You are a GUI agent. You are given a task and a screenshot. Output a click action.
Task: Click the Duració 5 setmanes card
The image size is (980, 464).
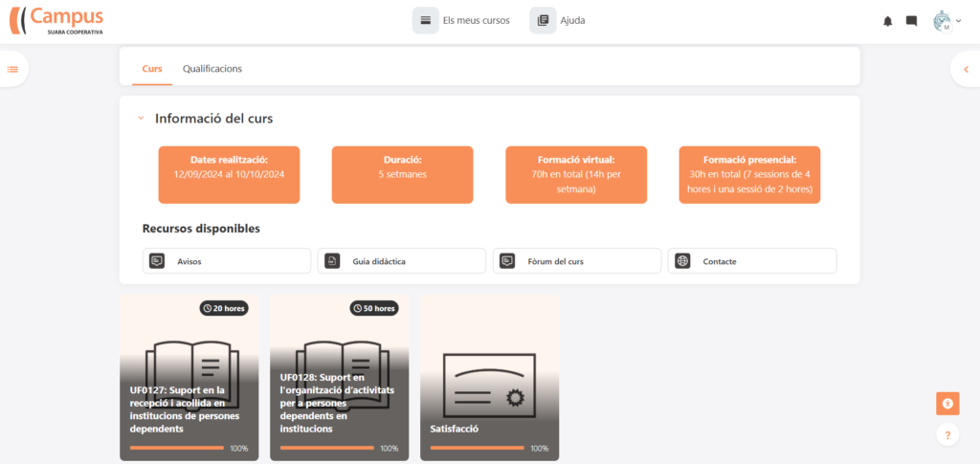(x=403, y=175)
